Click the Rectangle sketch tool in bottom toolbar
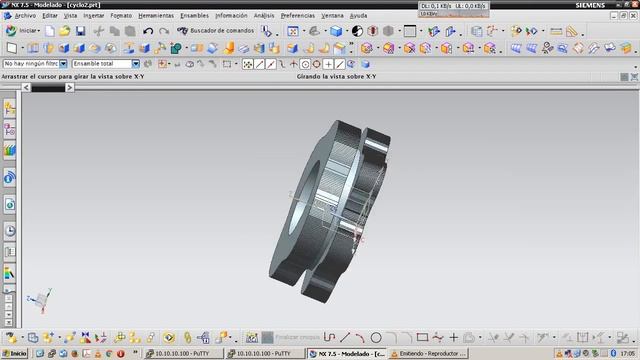The width and height of the screenshot is (640, 360). (x=422, y=338)
